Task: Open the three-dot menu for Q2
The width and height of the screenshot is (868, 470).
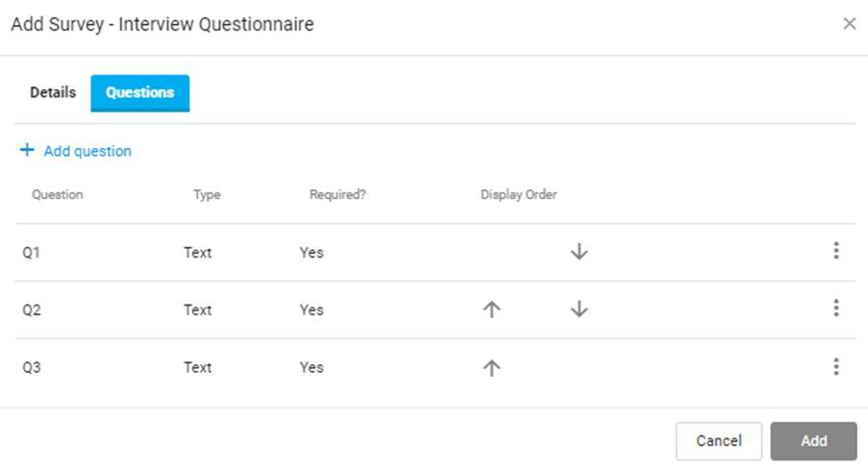Action: 836,308
